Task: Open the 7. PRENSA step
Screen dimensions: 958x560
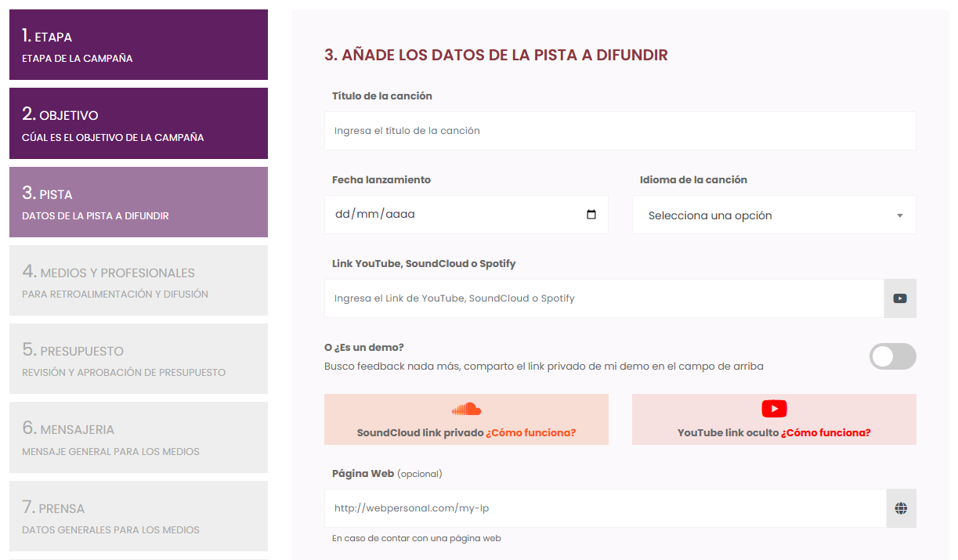Action: [x=138, y=515]
